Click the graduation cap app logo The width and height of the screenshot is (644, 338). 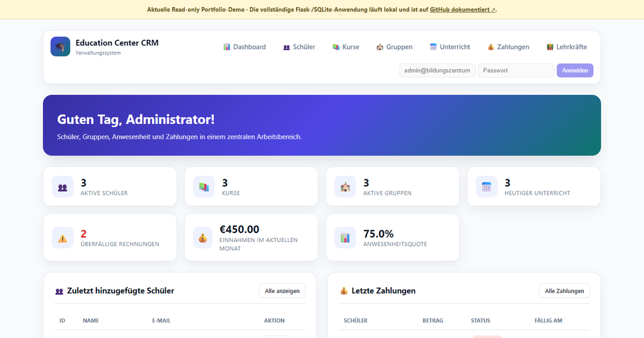pyautogui.click(x=60, y=47)
